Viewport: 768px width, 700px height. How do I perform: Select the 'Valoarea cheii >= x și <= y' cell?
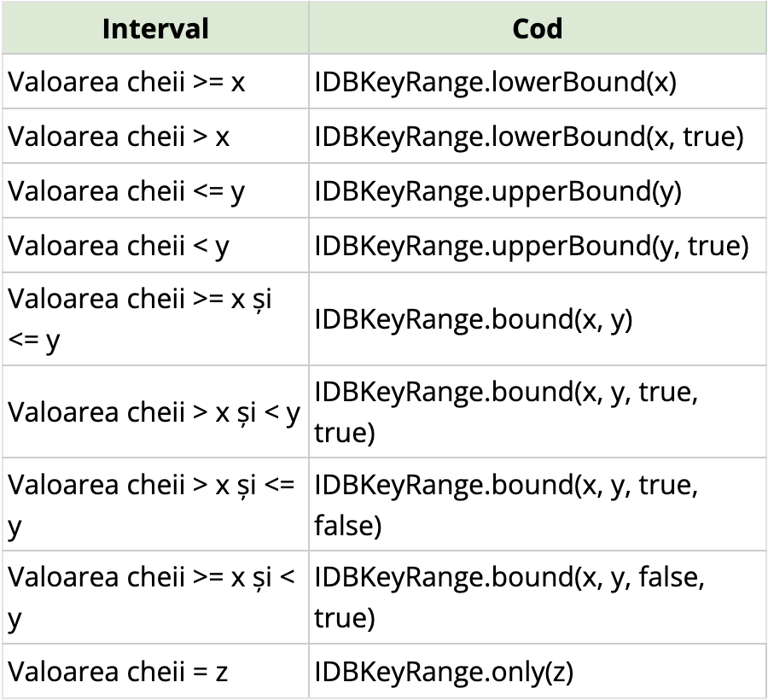[x=155, y=319]
